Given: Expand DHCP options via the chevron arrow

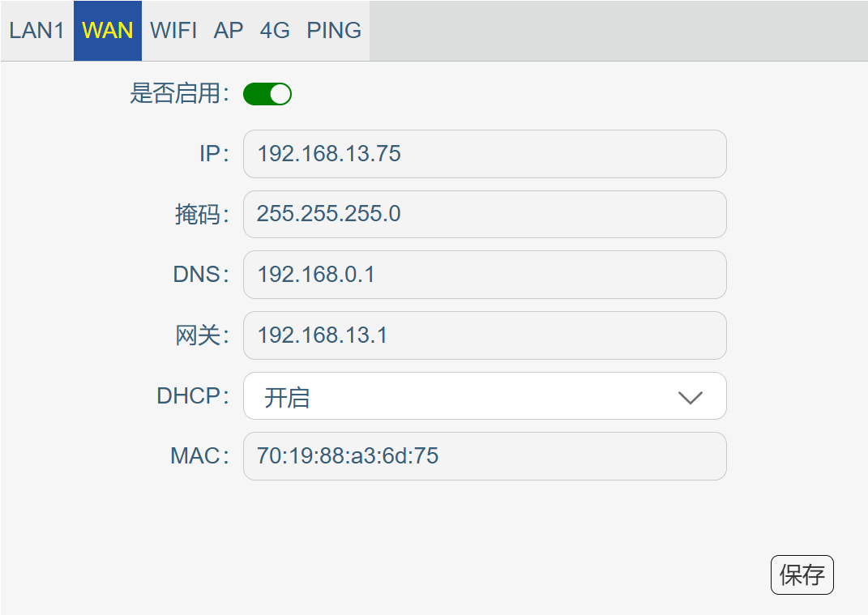Looking at the screenshot, I should click(691, 398).
